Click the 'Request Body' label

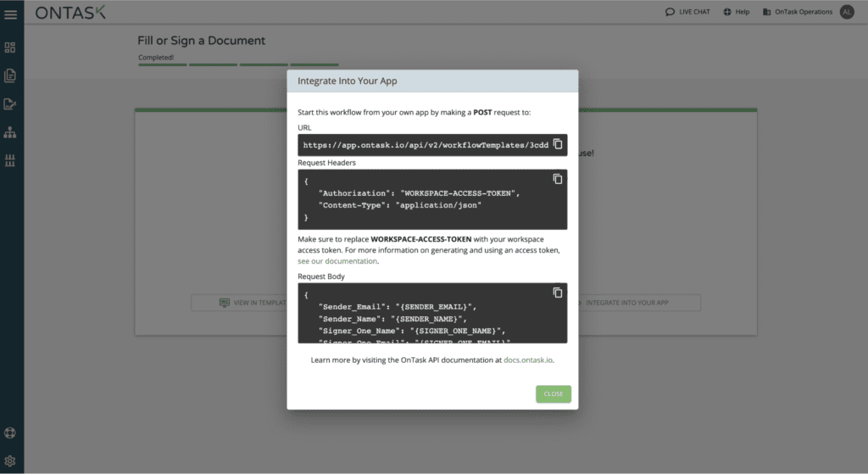click(x=321, y=276)
